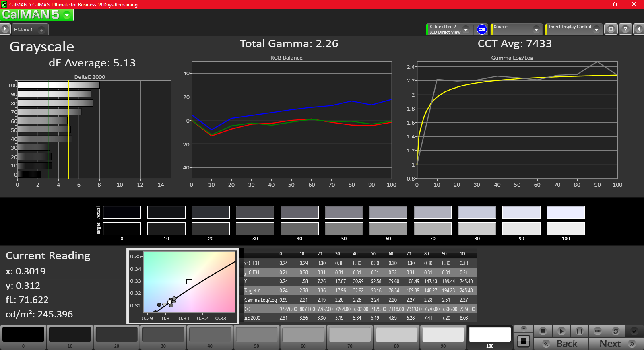The width and height of the screenshot is (644, 350).
Task: Click the 'fL: 71.622' reading
Action: pos(27,300)
